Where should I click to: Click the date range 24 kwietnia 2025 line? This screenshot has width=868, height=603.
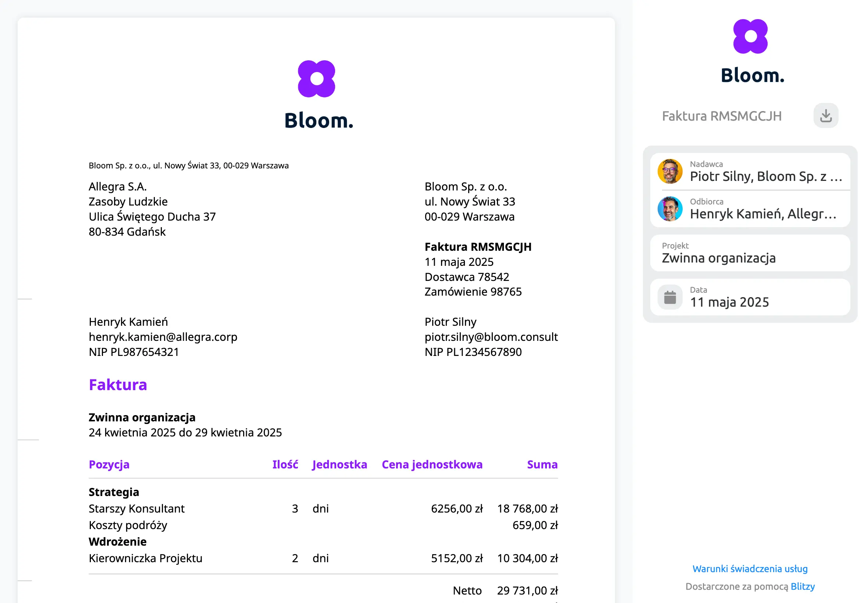185,432
